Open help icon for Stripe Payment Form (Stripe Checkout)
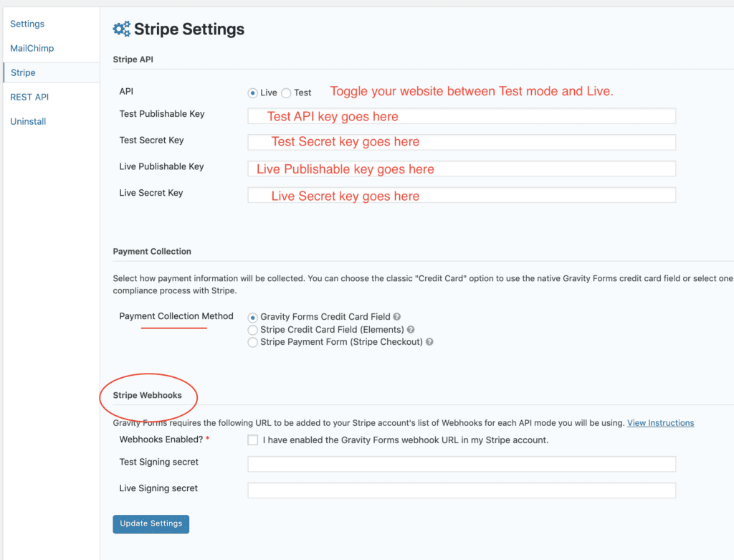734x560 pixels. point(429,342)
